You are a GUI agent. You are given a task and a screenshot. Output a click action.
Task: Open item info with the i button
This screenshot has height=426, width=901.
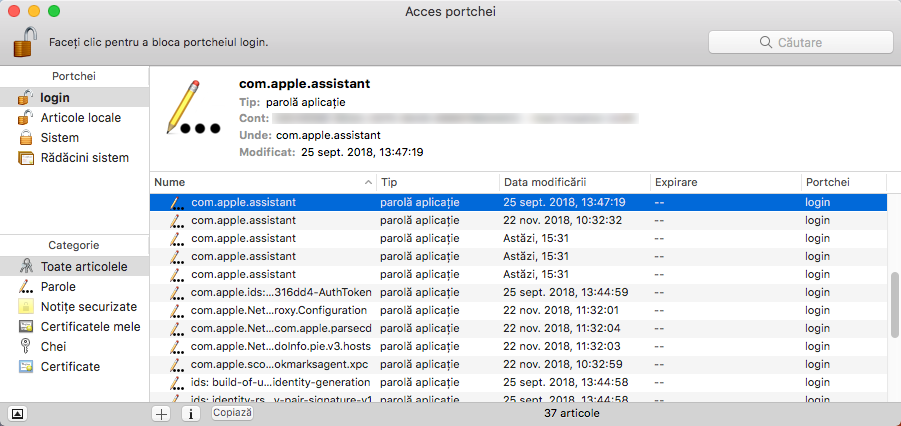coord(189,413)
